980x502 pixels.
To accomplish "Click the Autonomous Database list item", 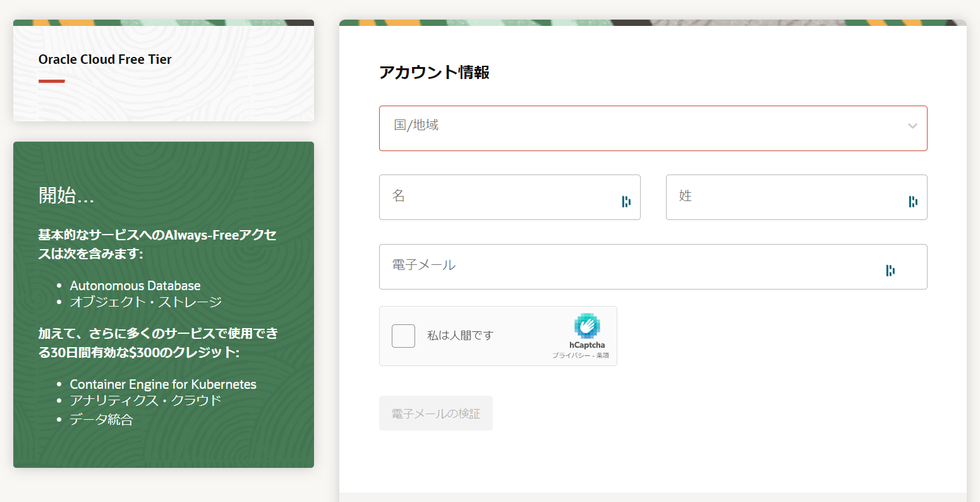I will click(135, 286).
